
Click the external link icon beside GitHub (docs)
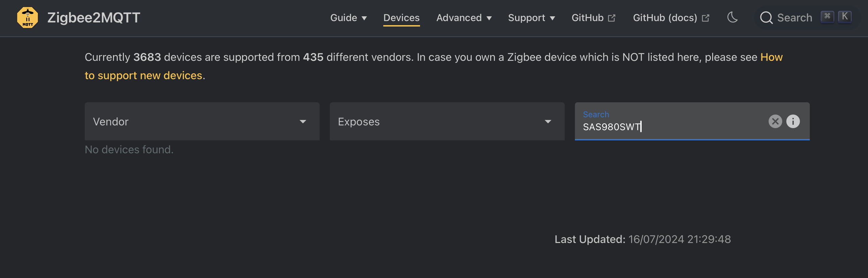click(x=706, y=18)
